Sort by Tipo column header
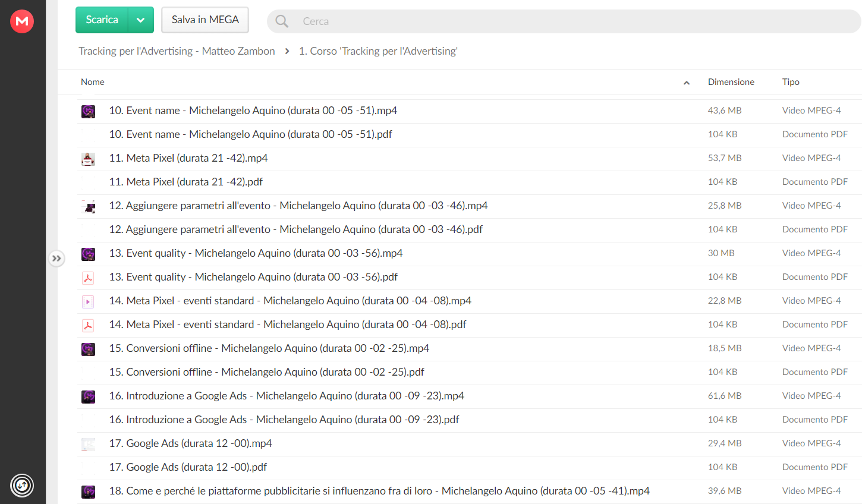This screenshot has width=862, height=504. (791, 82)
